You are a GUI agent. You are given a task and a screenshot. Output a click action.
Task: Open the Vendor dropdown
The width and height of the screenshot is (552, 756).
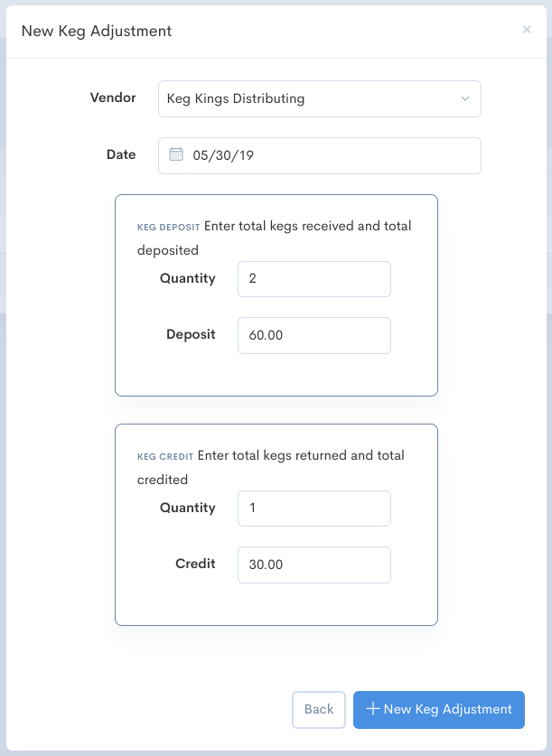[x=319, y=98]
